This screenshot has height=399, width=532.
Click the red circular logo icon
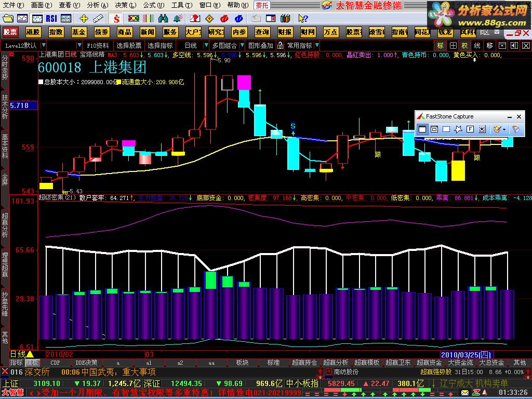[x=224, y=18]
